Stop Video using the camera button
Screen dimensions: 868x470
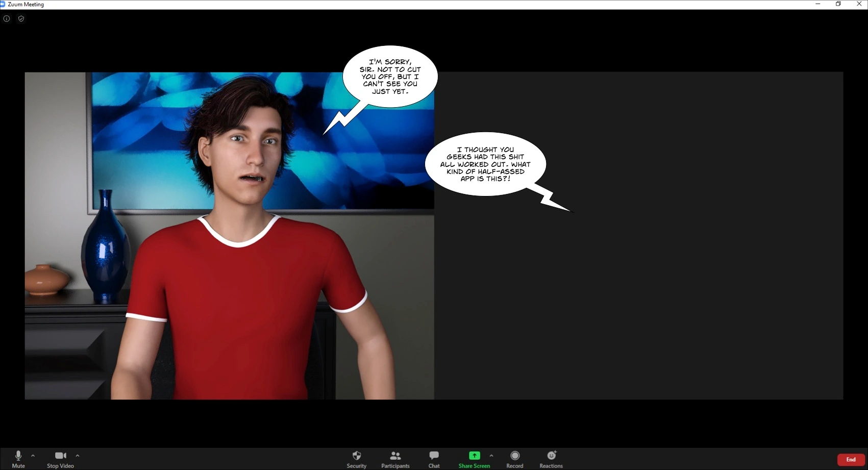[x=60, y=458]
